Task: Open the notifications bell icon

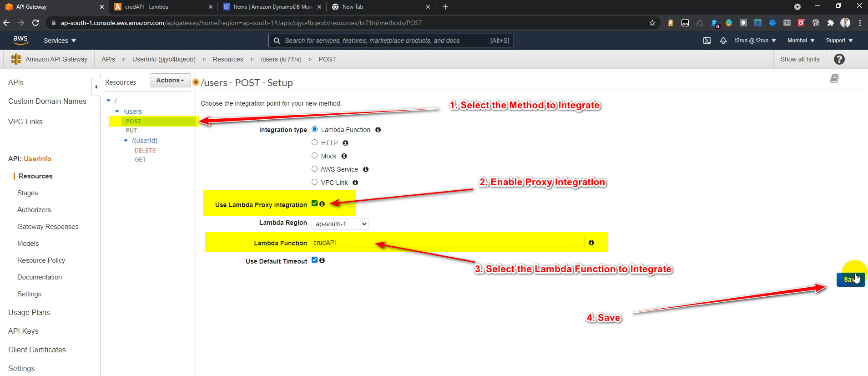Action: point(723,41)
